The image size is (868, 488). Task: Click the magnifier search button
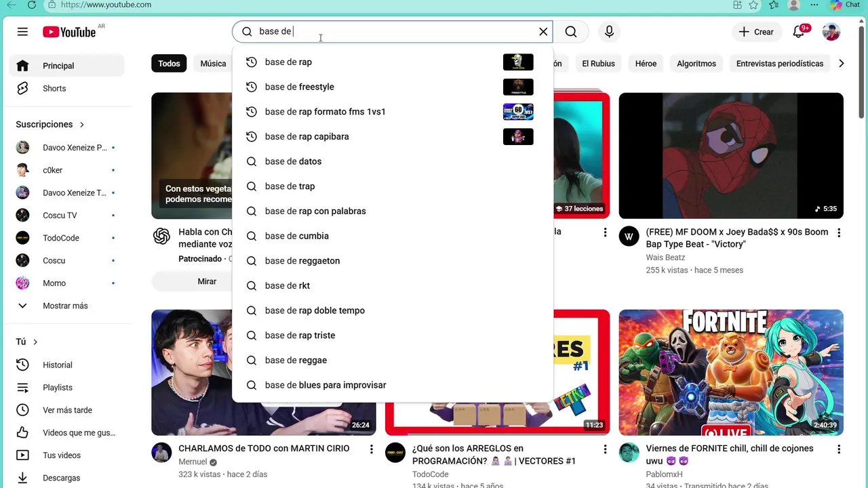(x=571, y=32)
